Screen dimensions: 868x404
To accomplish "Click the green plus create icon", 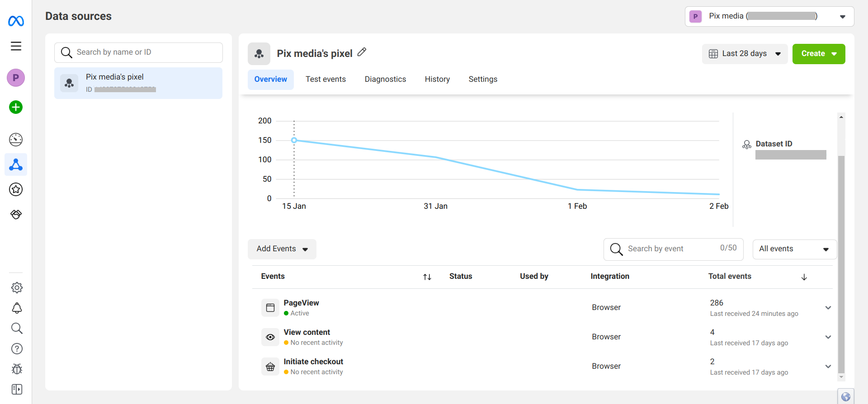I will pos(16,107).
